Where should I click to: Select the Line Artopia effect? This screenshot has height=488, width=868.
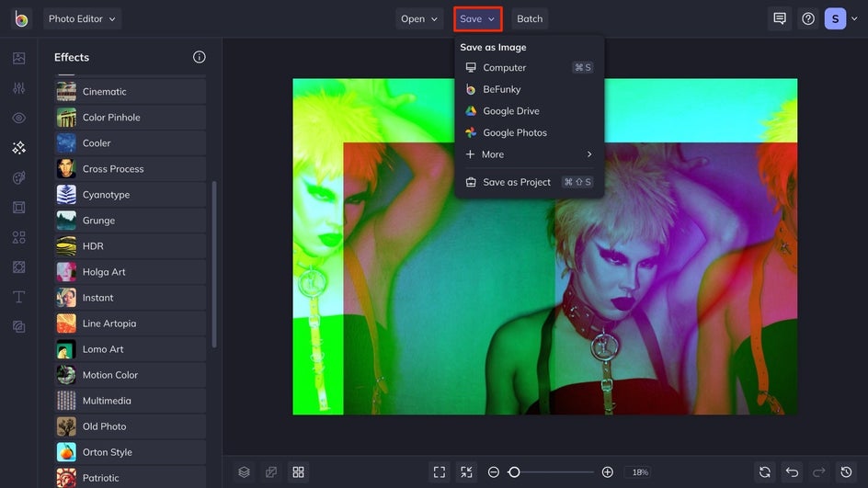pyautogui.click(x=131, y=323)
